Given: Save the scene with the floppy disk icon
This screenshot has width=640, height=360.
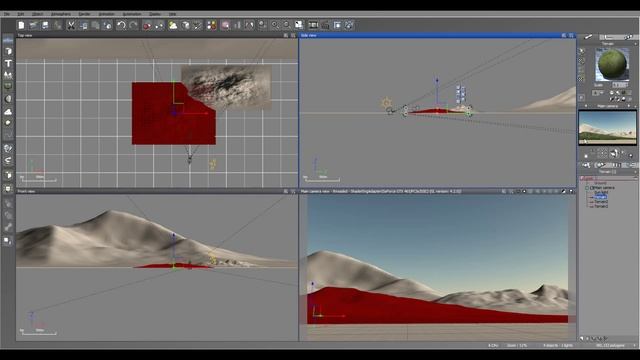Looking at the screenshot, I should pos(45,25).
